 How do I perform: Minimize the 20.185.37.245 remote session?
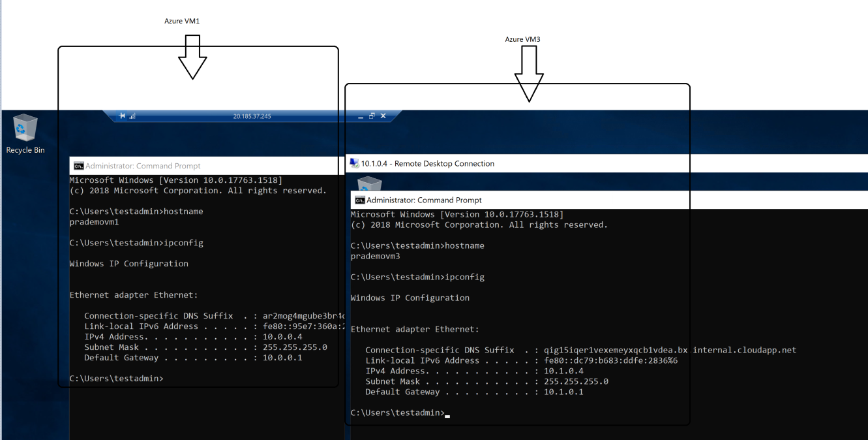[x=361, y=116]
